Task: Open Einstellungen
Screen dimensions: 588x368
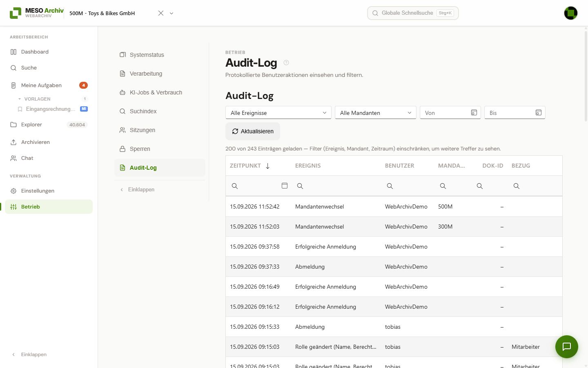Action: click(x=49, y=191)
